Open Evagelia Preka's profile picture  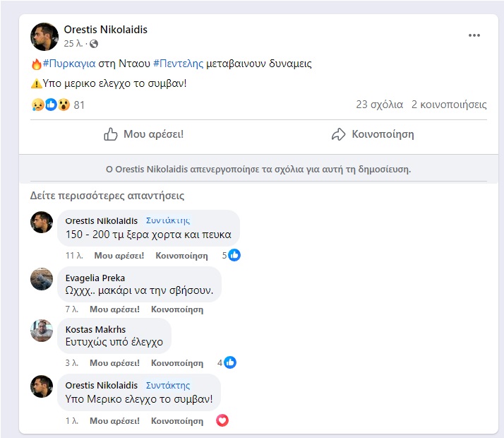[x=42, y=279]
